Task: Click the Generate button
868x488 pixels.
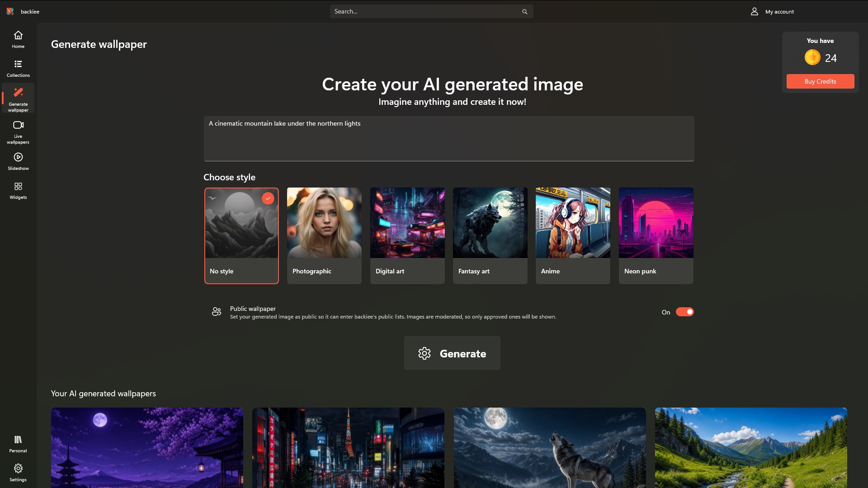Action: 452,353
